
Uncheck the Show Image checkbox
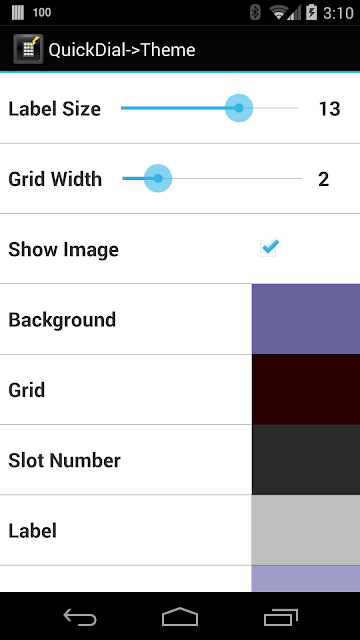coord(269,248)
